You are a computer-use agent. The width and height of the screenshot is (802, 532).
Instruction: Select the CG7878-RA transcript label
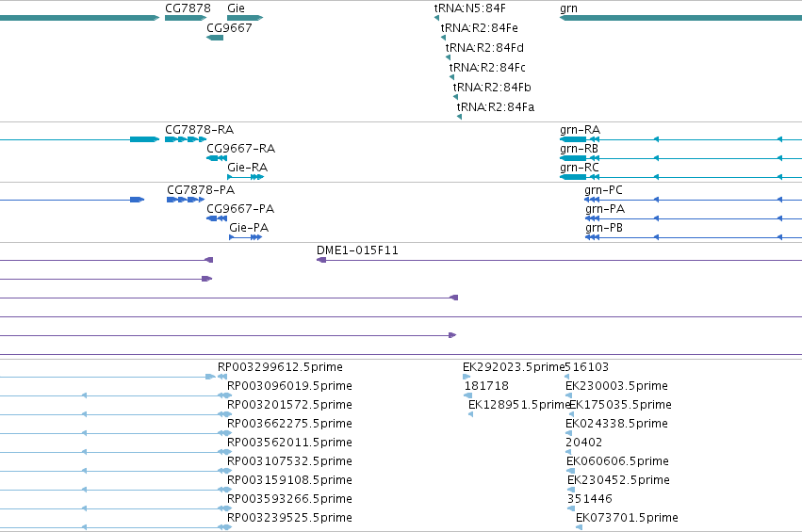pyautogui.click(x=200, y=130)
